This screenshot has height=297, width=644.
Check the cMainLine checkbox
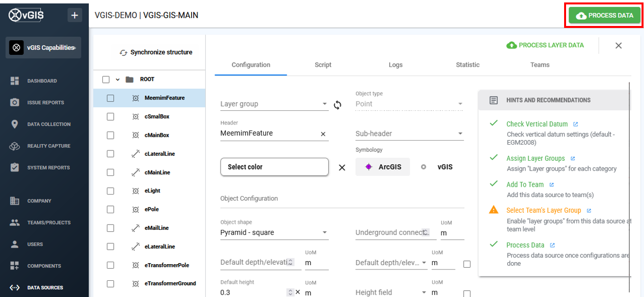pyautogui.click(x=110, y=173)
